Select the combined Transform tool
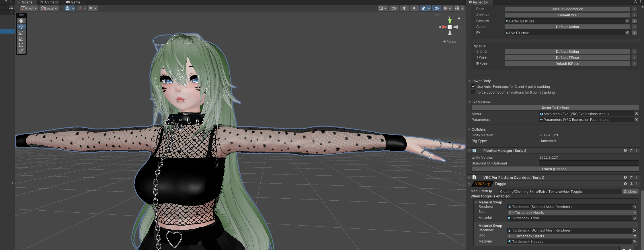Image resolution: width=644 pixels, height=250 pixels. (x=21, y=51)
